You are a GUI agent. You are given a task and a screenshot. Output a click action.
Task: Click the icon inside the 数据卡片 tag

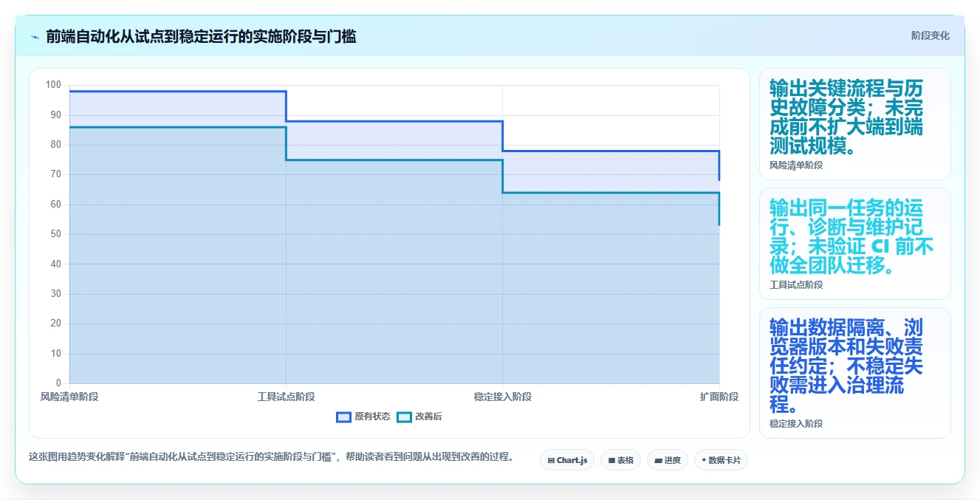click(704, 460)
